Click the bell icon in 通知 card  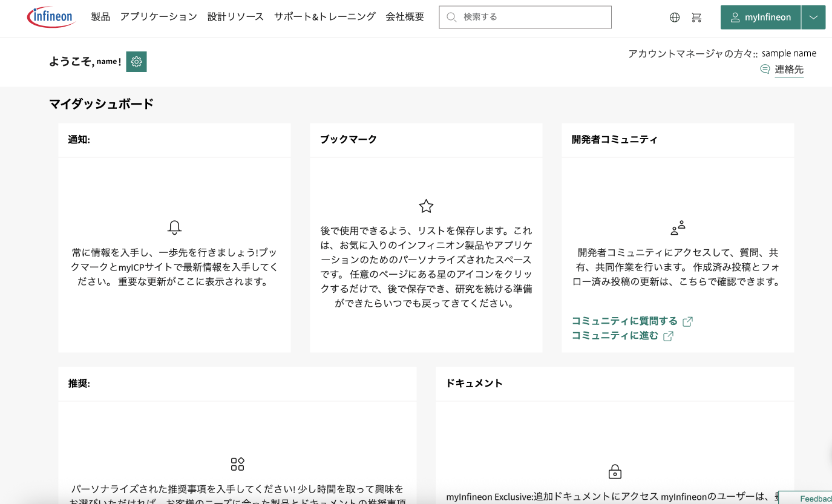click(174, 227)
